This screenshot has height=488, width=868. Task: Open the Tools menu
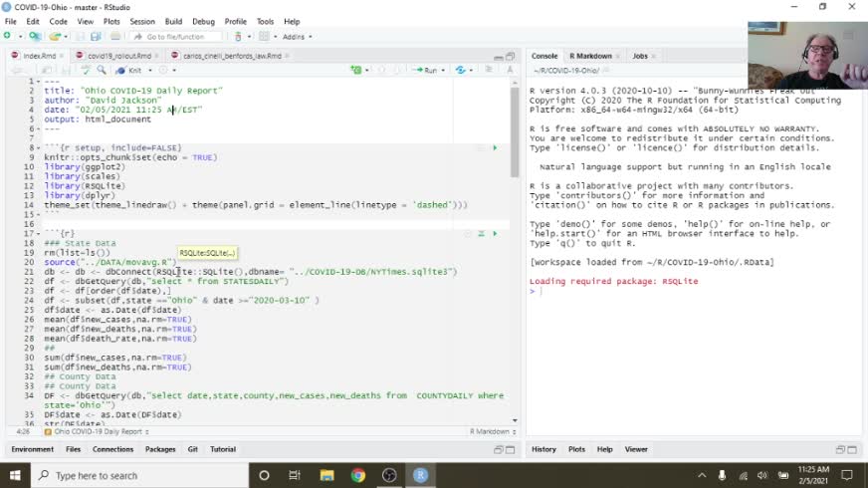[x=265, y=22]
